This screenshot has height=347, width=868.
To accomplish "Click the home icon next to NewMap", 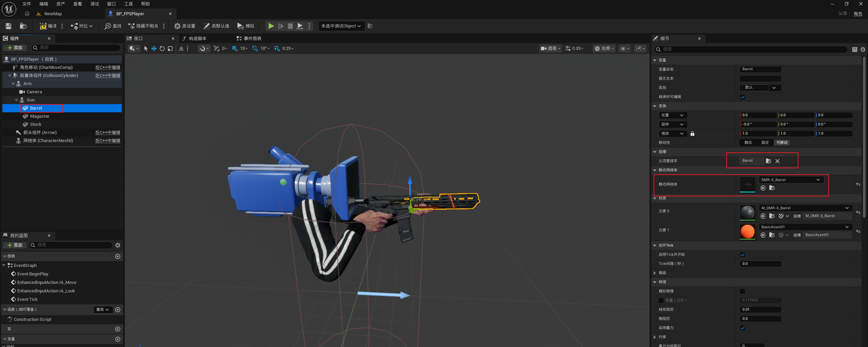I will pyautogui.click(x=27, y=14).
